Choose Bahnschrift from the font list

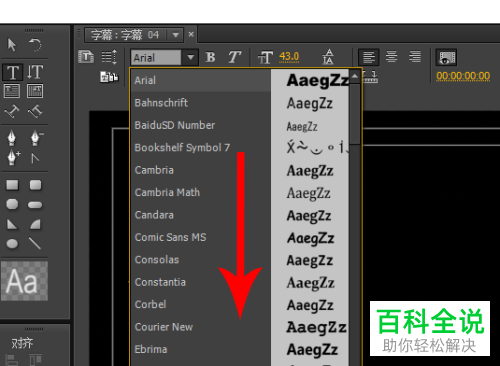[201, 103]
